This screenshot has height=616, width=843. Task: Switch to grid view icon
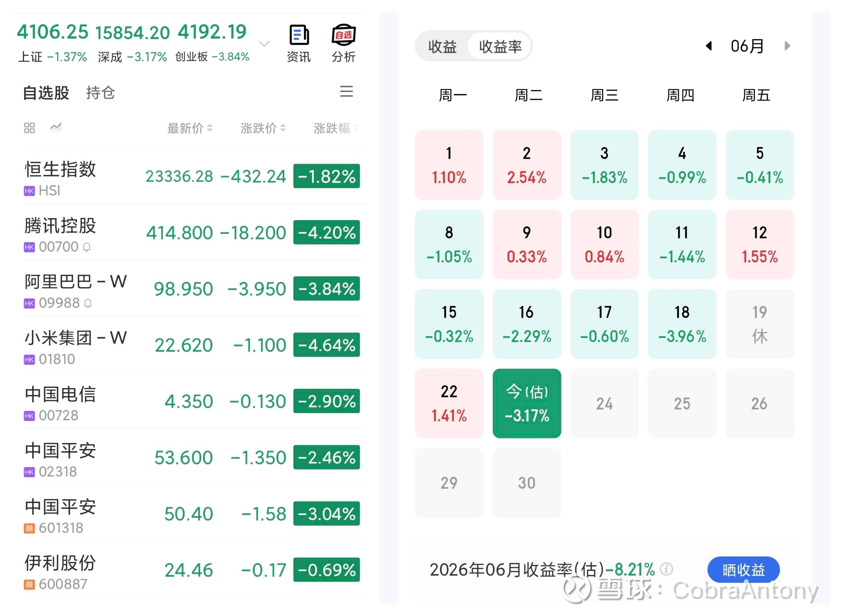click(x=29, y=128)
